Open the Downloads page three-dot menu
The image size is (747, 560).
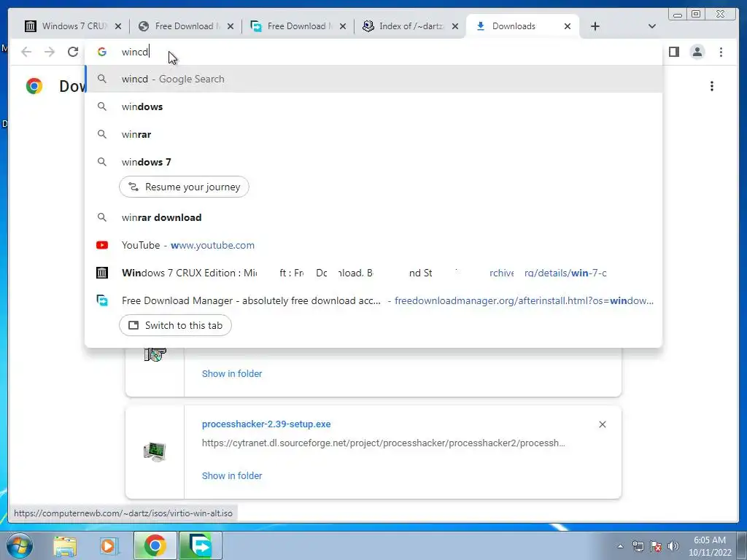712,86
